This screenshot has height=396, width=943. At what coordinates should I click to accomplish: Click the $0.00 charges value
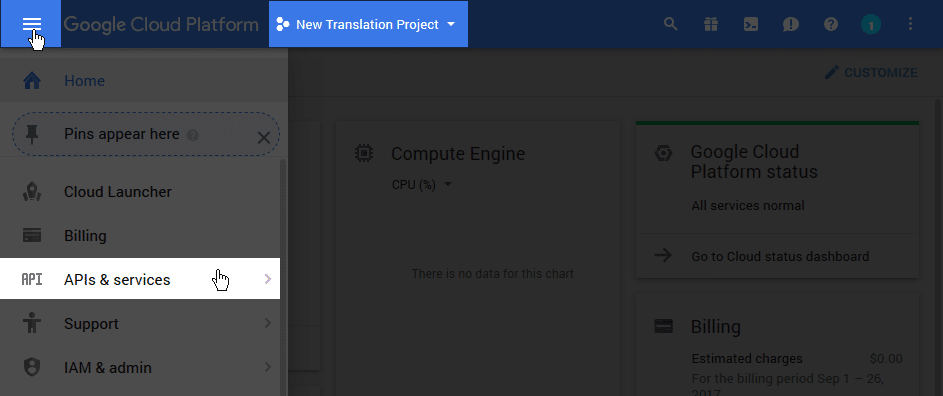886,359
